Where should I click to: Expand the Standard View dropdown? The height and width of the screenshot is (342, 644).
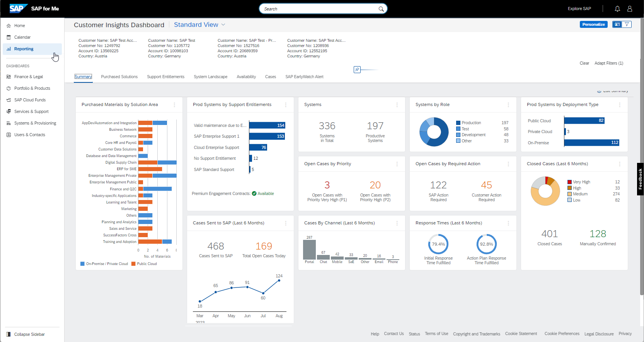[x=223, y=25]
